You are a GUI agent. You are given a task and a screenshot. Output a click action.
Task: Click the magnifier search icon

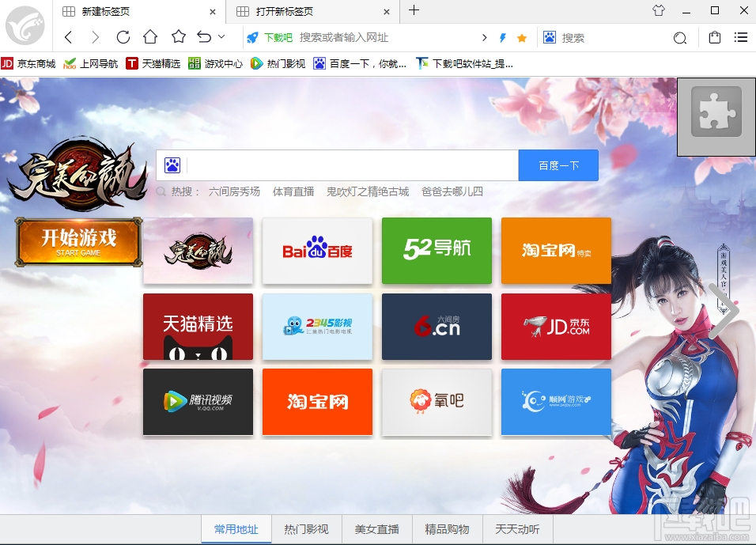(x=680, y=37)
